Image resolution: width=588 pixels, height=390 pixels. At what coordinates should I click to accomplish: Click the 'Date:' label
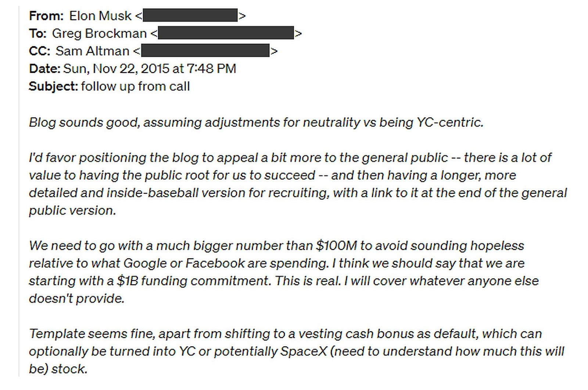tap(44, 68)
